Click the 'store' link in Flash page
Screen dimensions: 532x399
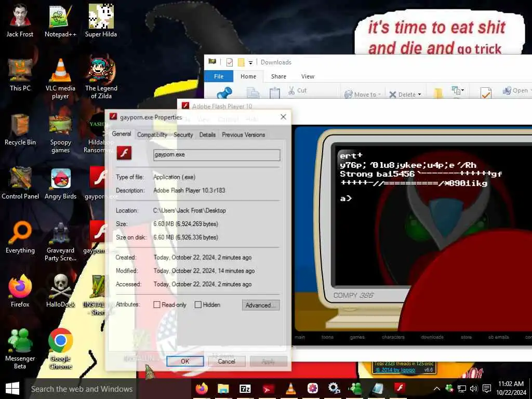coord(466,337)
